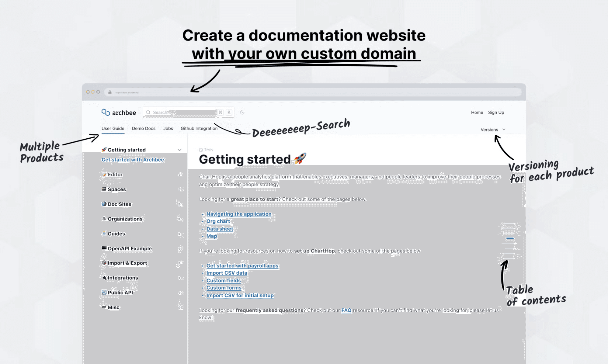608x364 pixels.
Task: Click the Import & Export box icon
Action: pos(104,263)
